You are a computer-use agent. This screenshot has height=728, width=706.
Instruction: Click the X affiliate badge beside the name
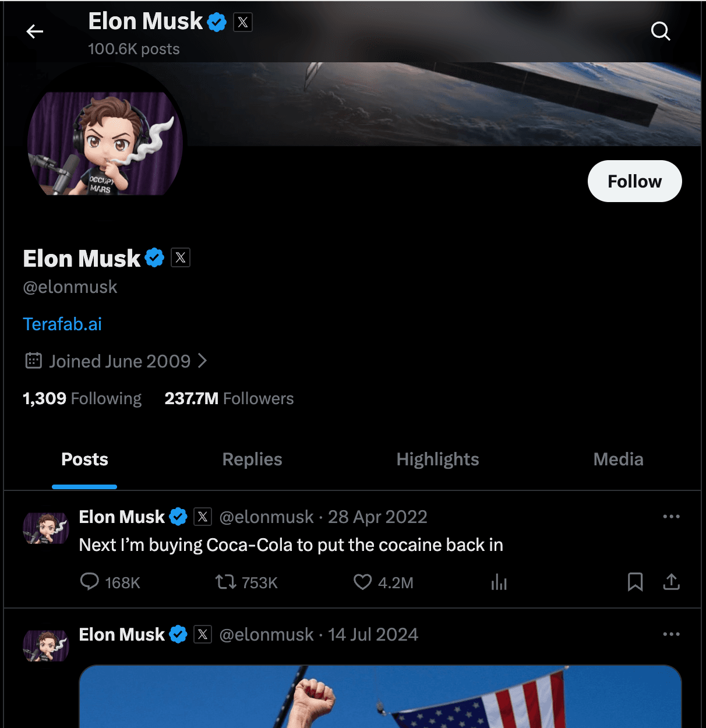(x=181, y=257)
